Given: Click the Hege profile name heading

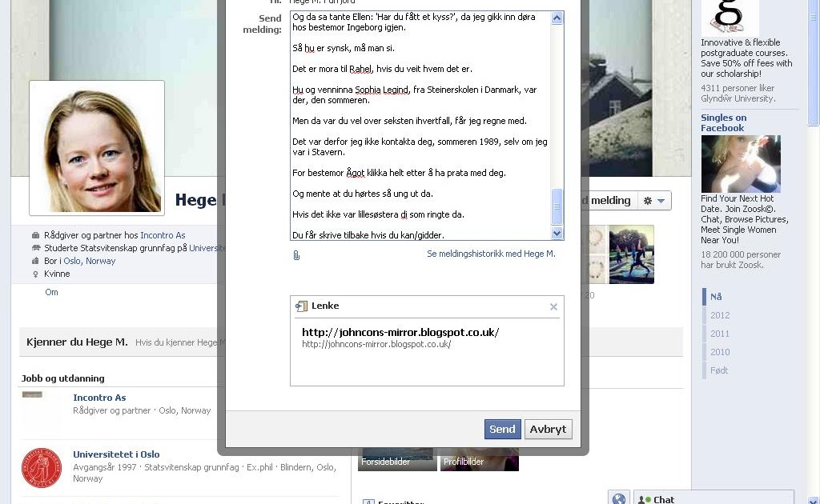Looking at the screenshot, I should [x=199, y=200].
